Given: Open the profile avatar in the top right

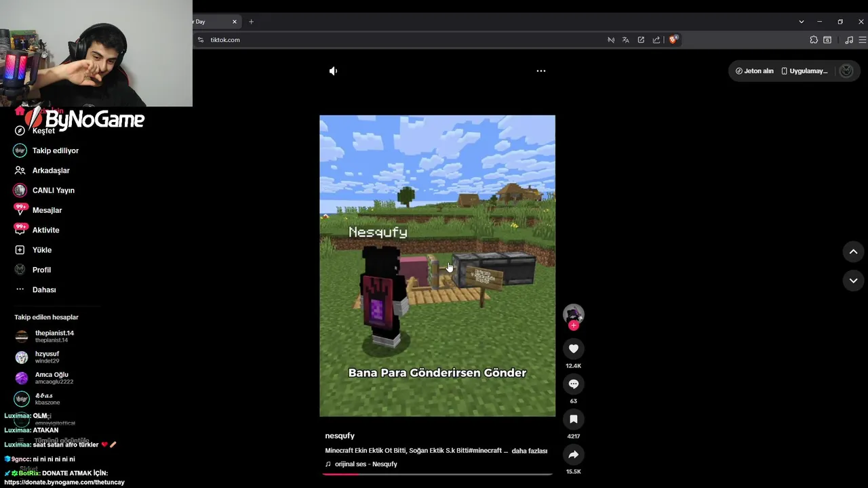Looking at the screenshot, I should (846, 70).
